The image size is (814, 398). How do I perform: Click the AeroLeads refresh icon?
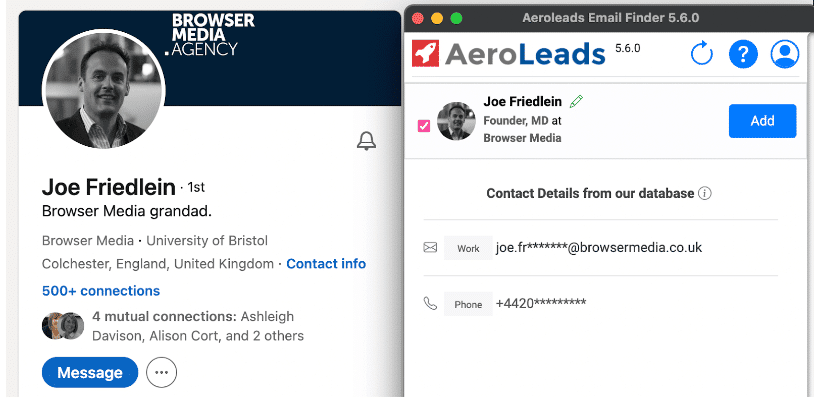pos(702,54)
